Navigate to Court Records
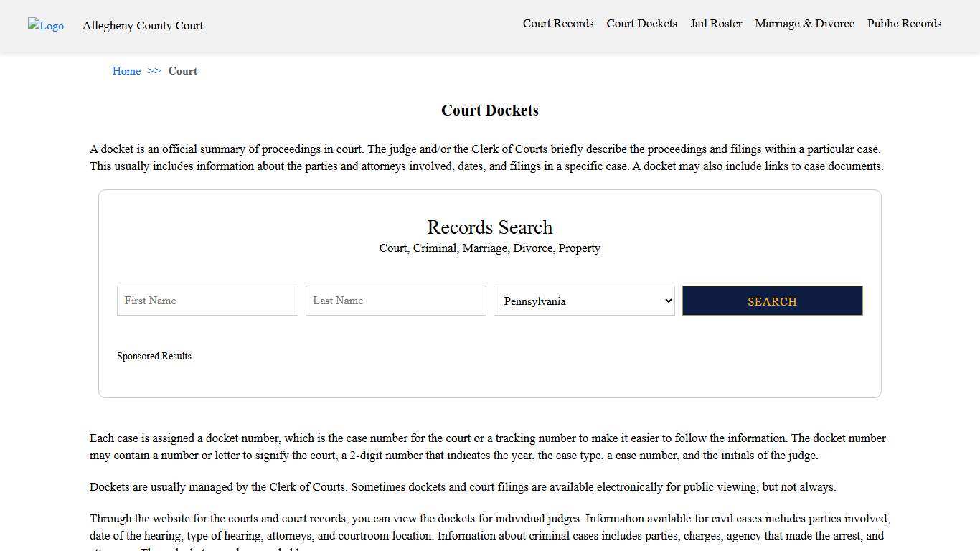This screenshot has width=980, height=551. tap(557, 24)
